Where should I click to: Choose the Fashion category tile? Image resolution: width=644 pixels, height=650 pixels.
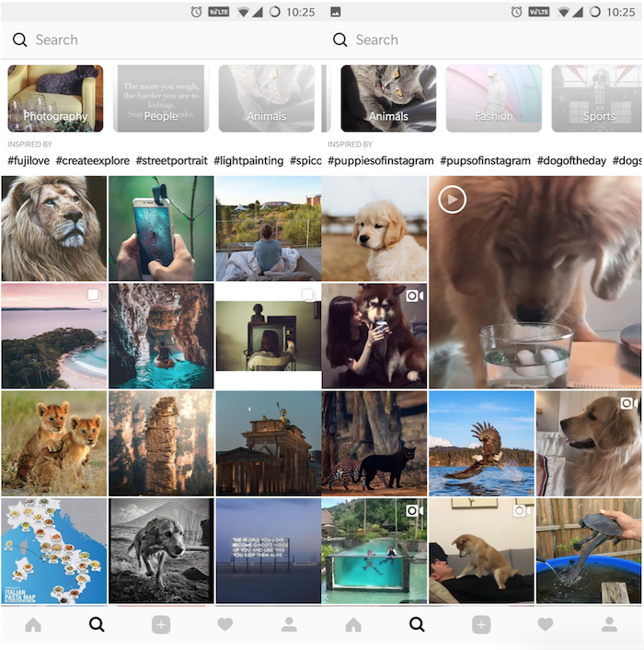tap(494, 99)
